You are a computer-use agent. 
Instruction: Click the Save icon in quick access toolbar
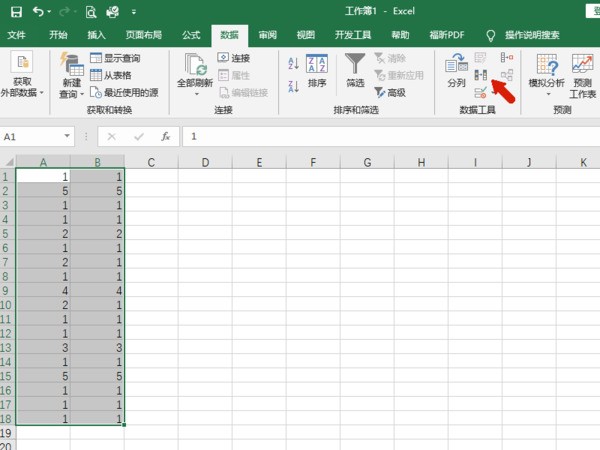(x=13, y=12)
